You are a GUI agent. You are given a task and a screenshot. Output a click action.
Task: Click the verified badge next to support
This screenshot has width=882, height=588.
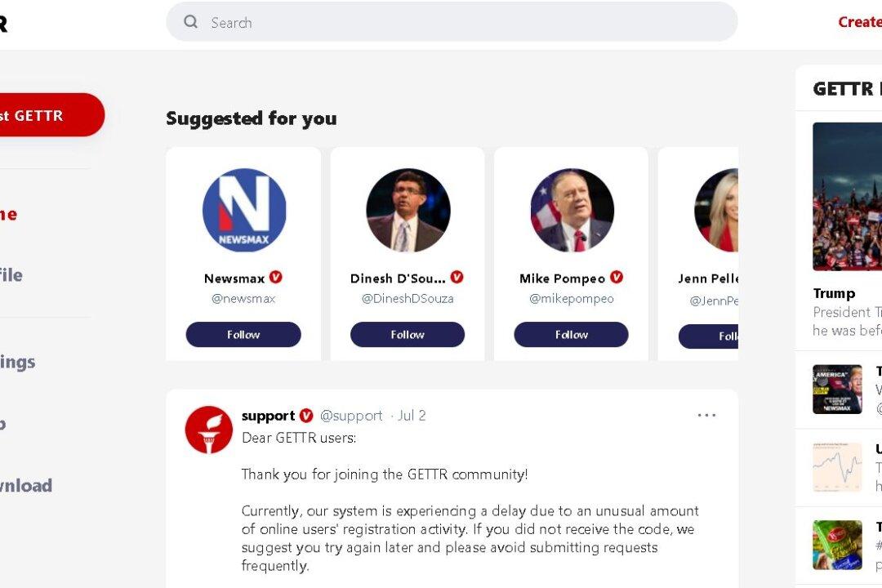pos(307,415)
